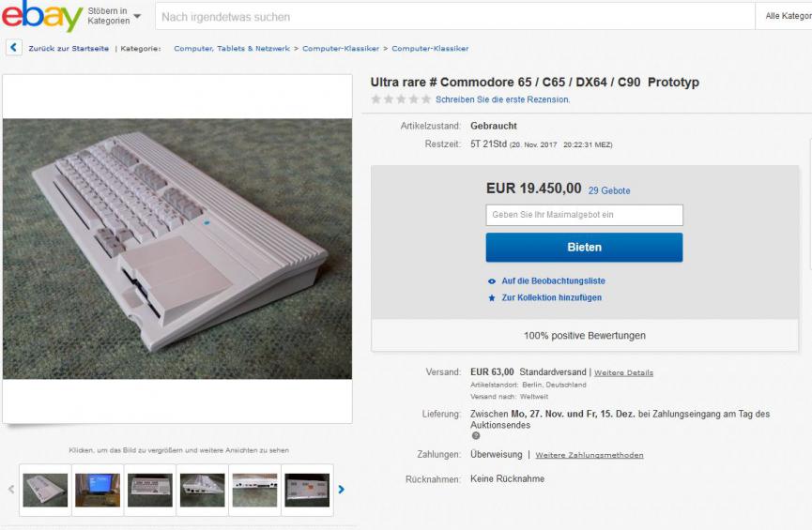The image size is (812, 530).
Task: Expand Stöbern in Kategorien dropdown
Action: (114, 16)
